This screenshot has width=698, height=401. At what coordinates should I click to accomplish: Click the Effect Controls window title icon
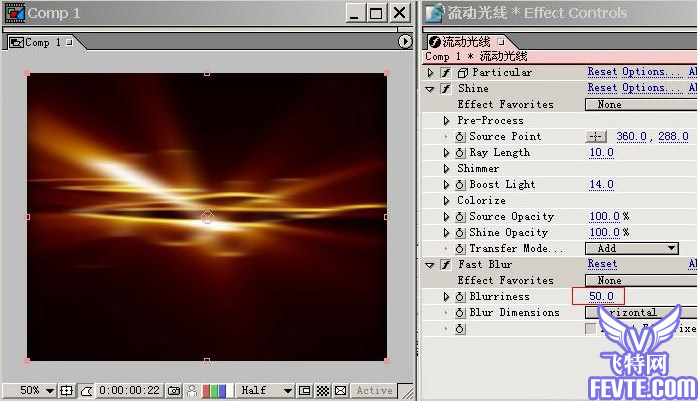434,12
